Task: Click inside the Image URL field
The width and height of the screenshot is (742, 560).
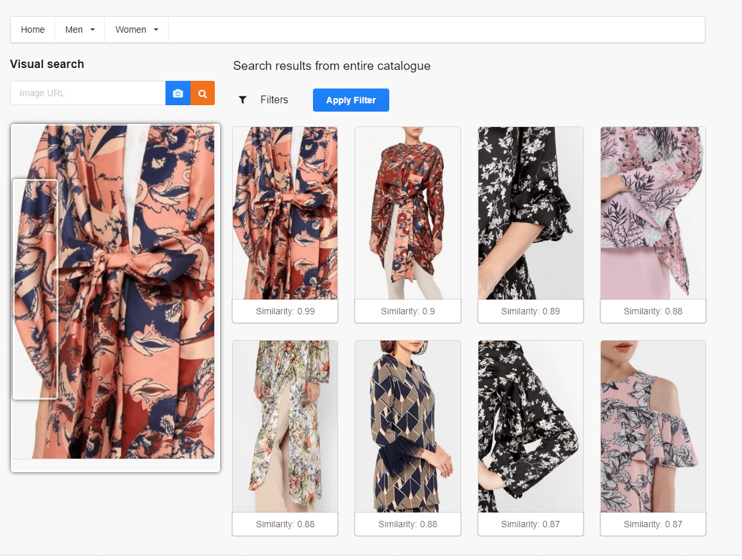Action: [x=88, y=93]
